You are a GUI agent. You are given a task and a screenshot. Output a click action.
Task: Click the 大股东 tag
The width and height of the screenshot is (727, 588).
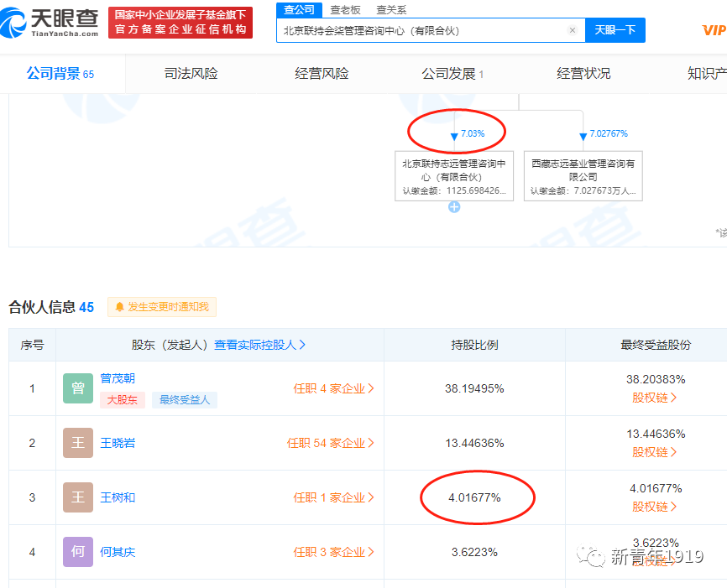[x=123, y=400]
